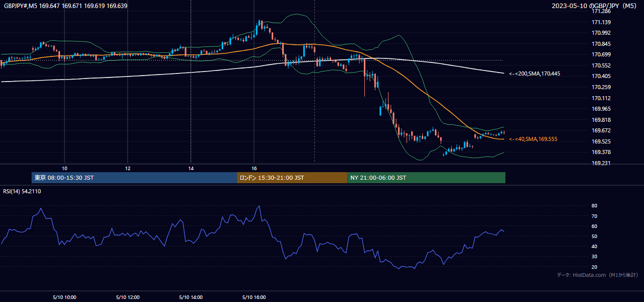The width and height of the screenshot is (644, 302).
Task: Click the 40 SMA 169.555 label
Action: click(533, 139)
